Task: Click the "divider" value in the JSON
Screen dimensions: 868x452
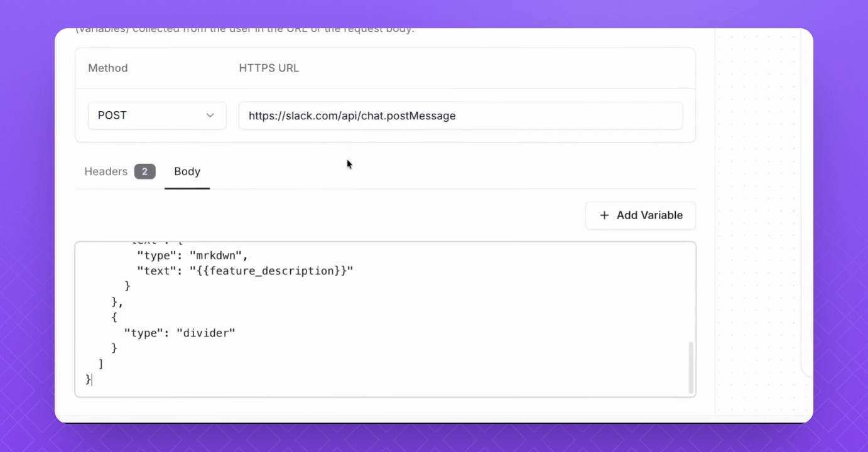Action: [205, 333]
